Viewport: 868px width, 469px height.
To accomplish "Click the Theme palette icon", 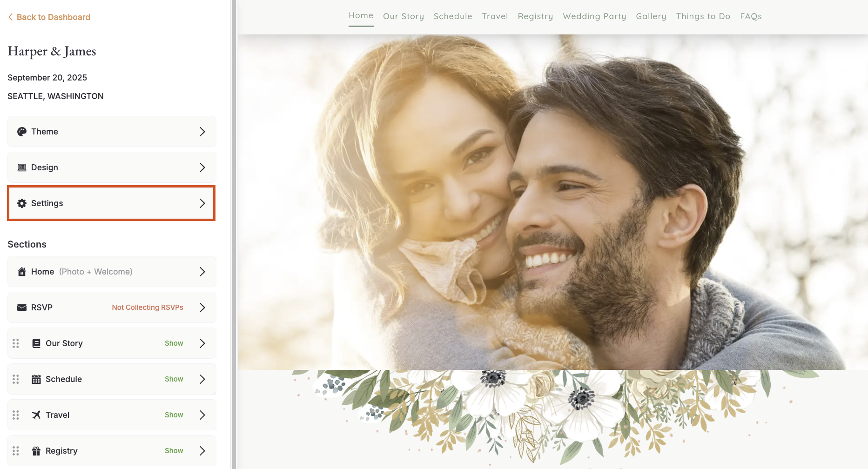I will [22, 132].
